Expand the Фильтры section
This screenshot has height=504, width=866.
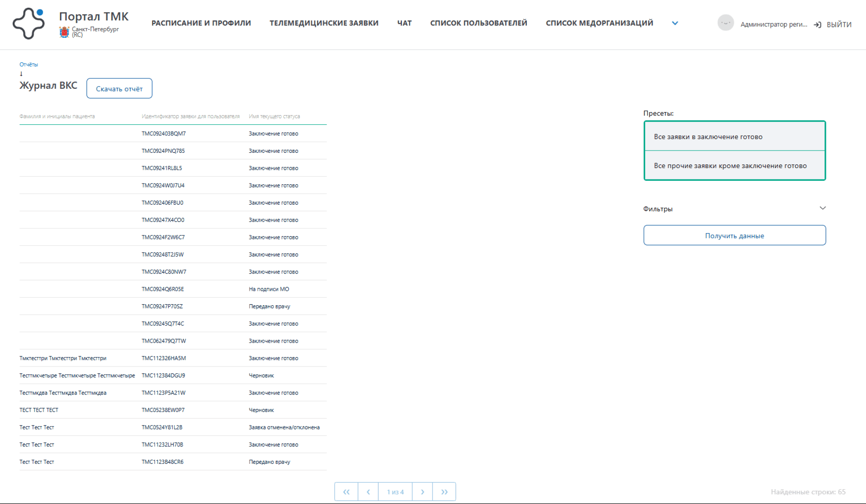pos(822,208)
